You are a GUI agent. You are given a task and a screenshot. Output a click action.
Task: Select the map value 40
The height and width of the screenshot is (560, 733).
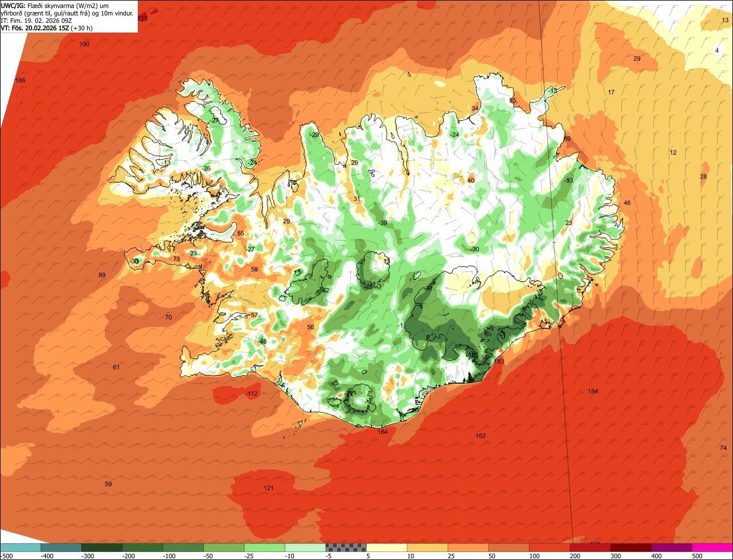[471, 180]
